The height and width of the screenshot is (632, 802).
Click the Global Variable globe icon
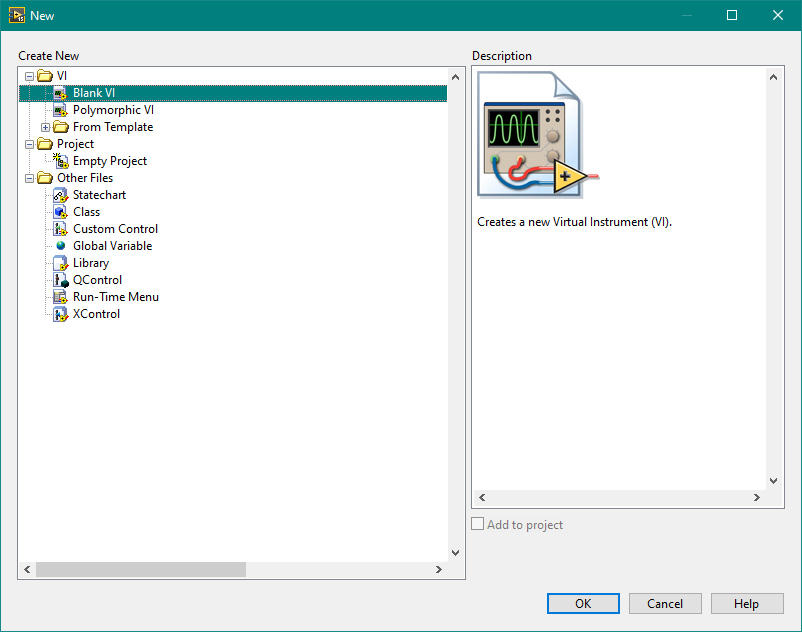60,246
